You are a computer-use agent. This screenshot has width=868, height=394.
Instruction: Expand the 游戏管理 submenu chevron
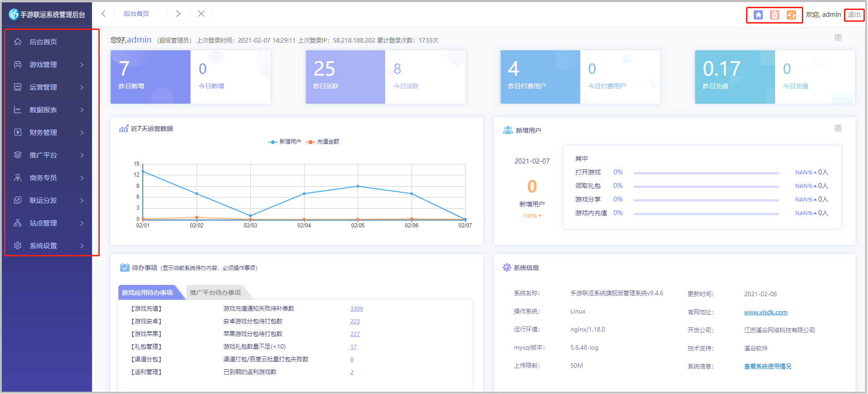click(x=82, y=64)
